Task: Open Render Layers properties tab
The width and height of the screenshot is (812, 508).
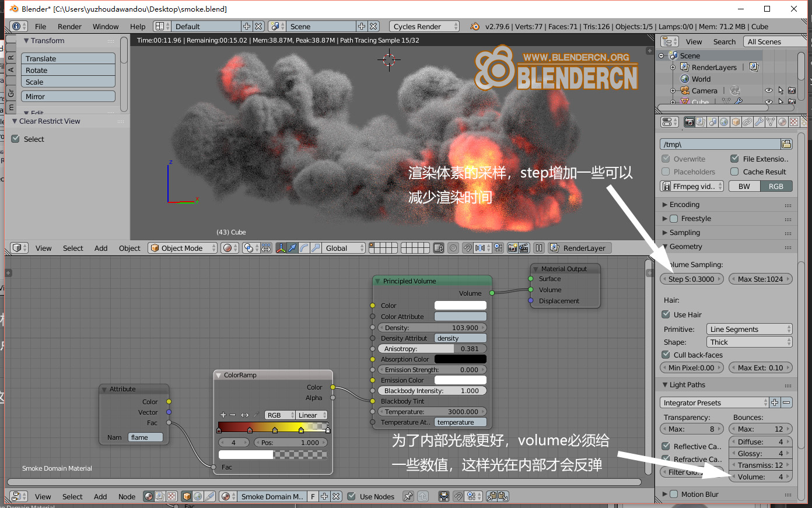Action: point(701,122)
